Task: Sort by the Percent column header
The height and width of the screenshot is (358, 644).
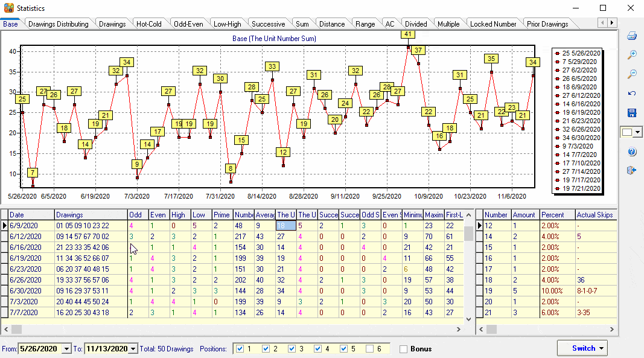Action: click(x=553, y=214)
